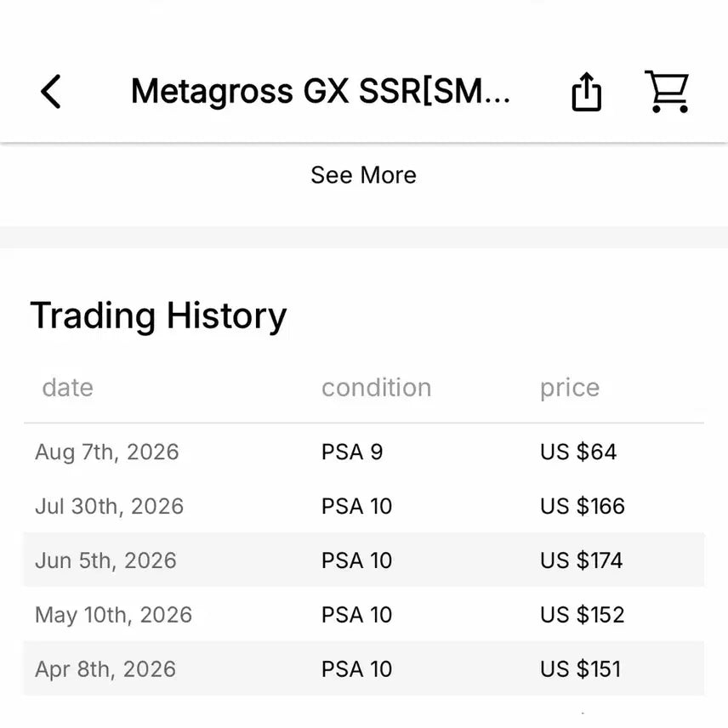Expand the See More section

[363, 175]
